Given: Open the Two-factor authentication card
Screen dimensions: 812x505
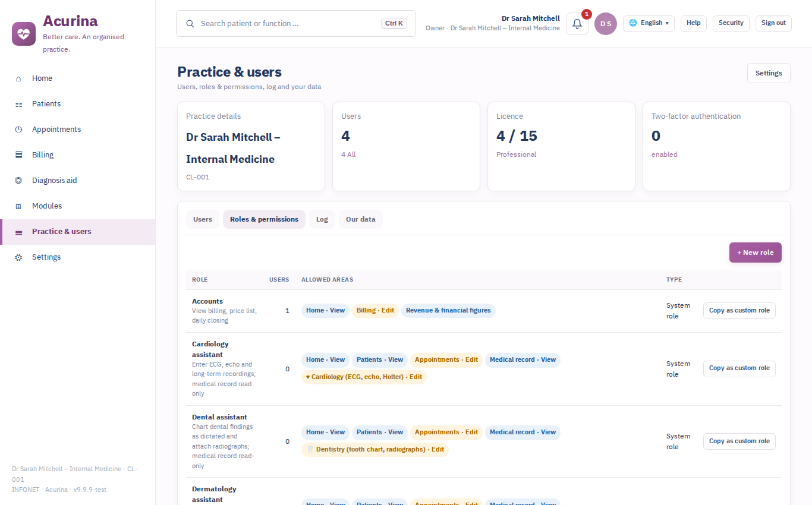Looking at the screenshot, I should [x=716, y=146].
